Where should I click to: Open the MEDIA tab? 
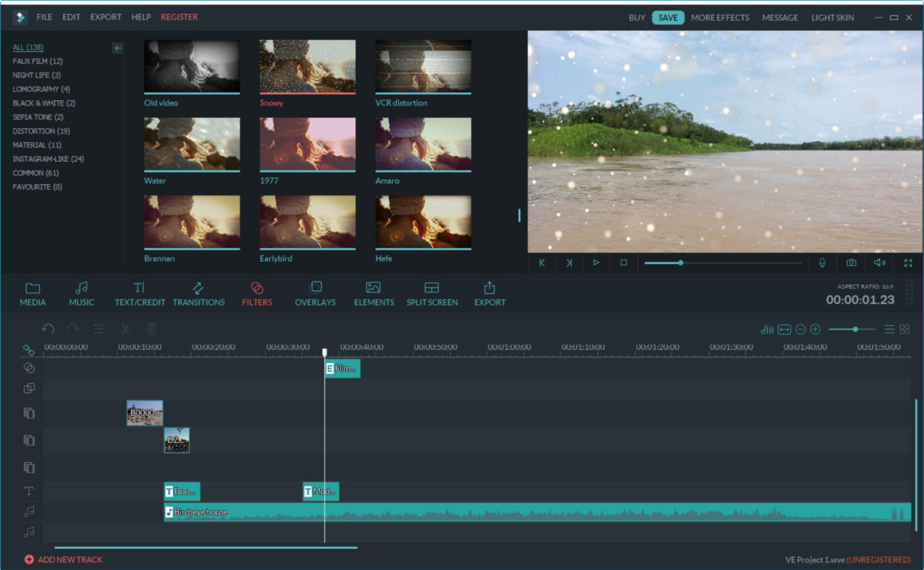(33, 294)
